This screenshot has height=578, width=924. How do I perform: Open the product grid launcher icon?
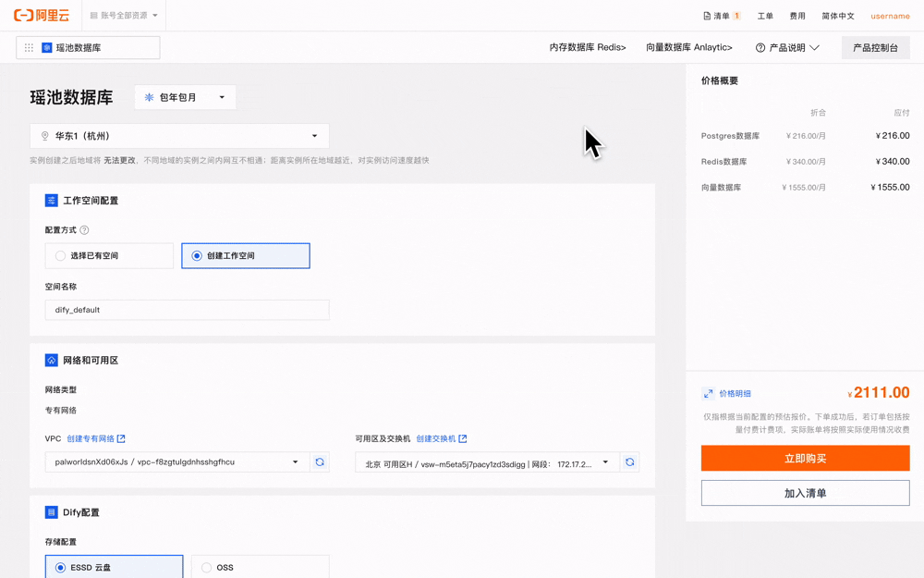(29, 48)
